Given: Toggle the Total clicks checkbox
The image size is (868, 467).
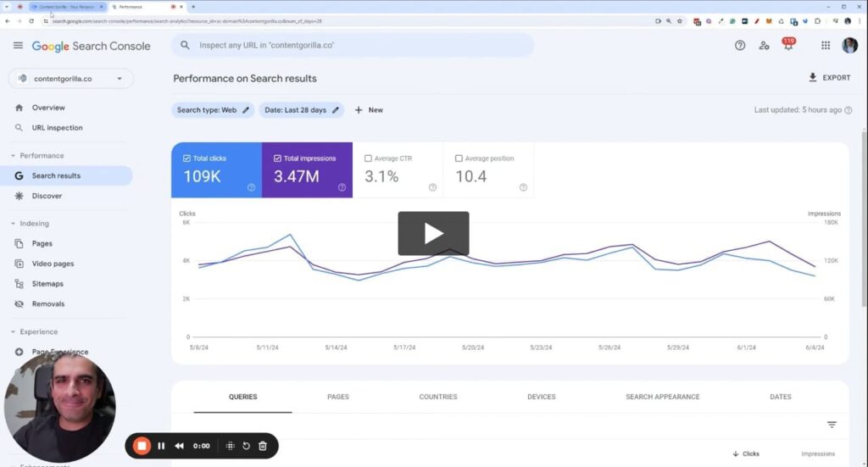Looking at the screenshot, I should pyautogui.click(x=187, y=158).
